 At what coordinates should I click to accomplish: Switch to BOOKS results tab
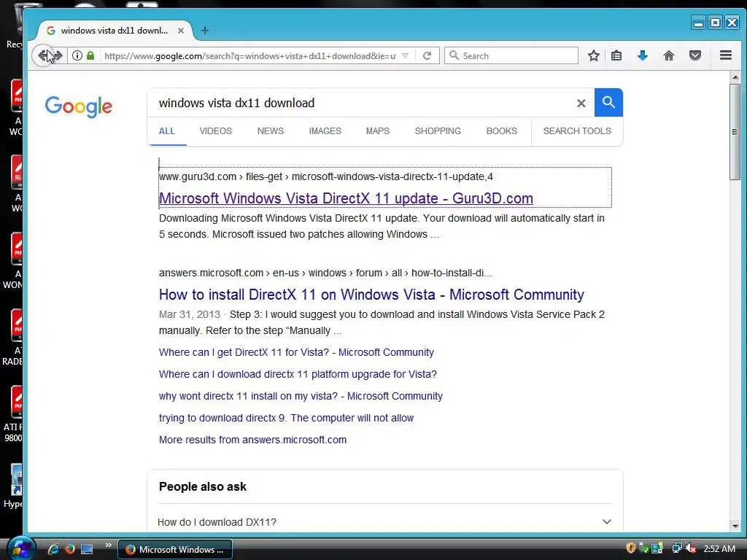(502, 131)
